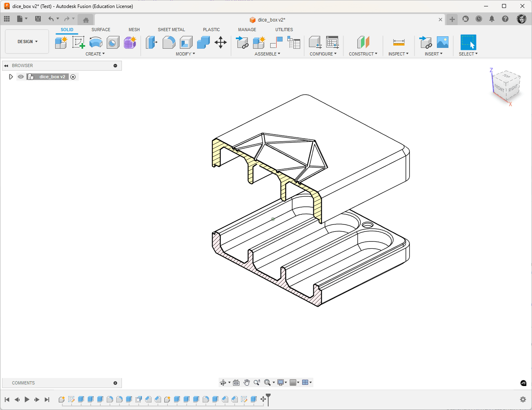Click the FRONT face of the ViewCube
The height and width of the screenshot is (410, 532).
coord(499,88)
